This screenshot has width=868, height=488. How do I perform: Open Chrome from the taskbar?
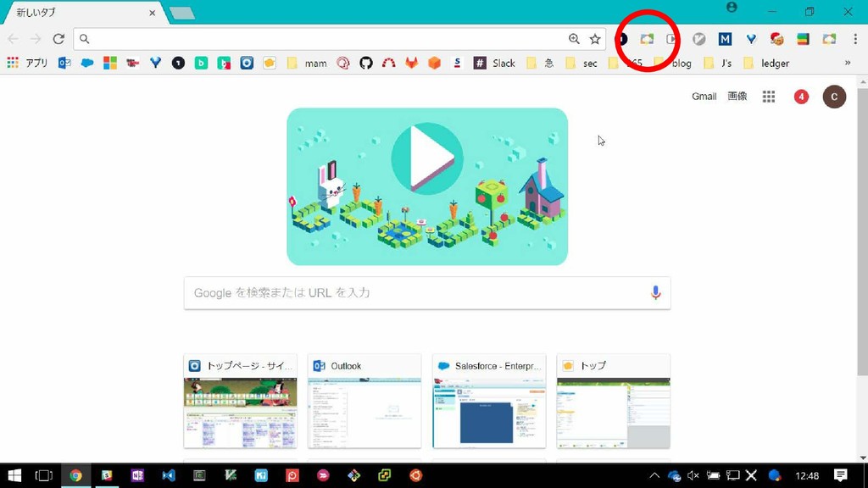(75, 475)
